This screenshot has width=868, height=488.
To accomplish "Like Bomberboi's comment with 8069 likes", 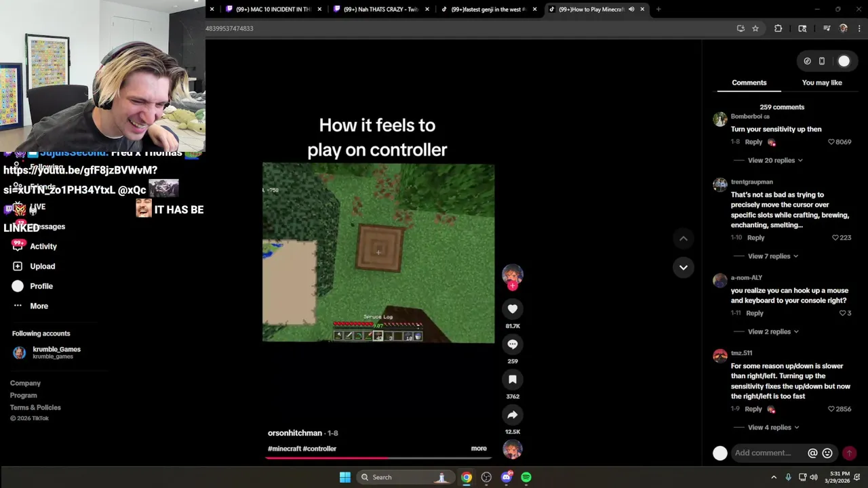I will (831, 142).
